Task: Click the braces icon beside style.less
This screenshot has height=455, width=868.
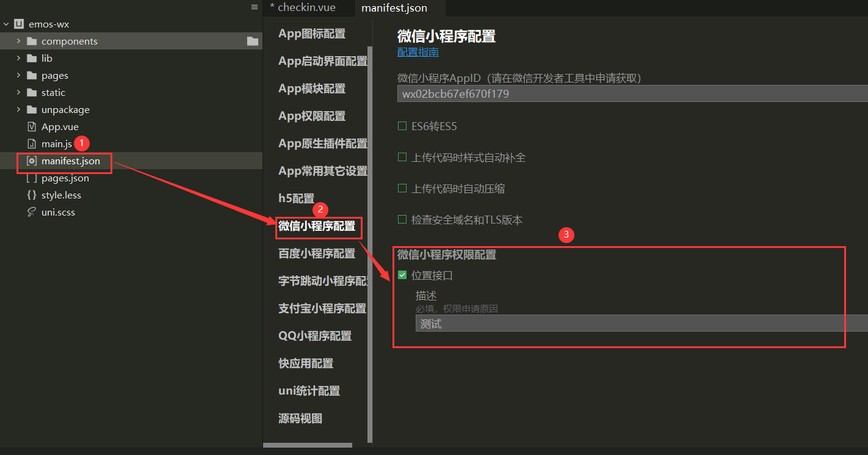Action: coord(32,195)
